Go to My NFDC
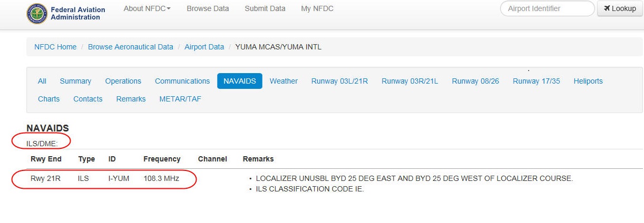 tap(317, 8)
